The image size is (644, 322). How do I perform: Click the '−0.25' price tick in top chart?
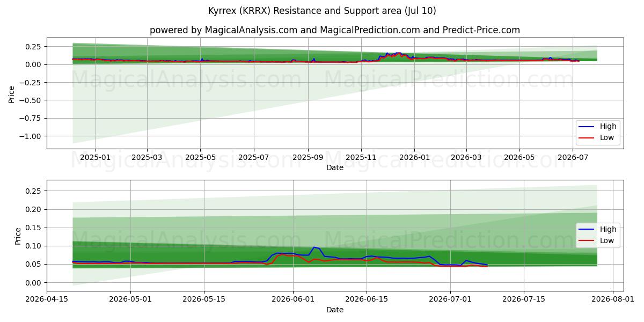[x=32, y=83]
